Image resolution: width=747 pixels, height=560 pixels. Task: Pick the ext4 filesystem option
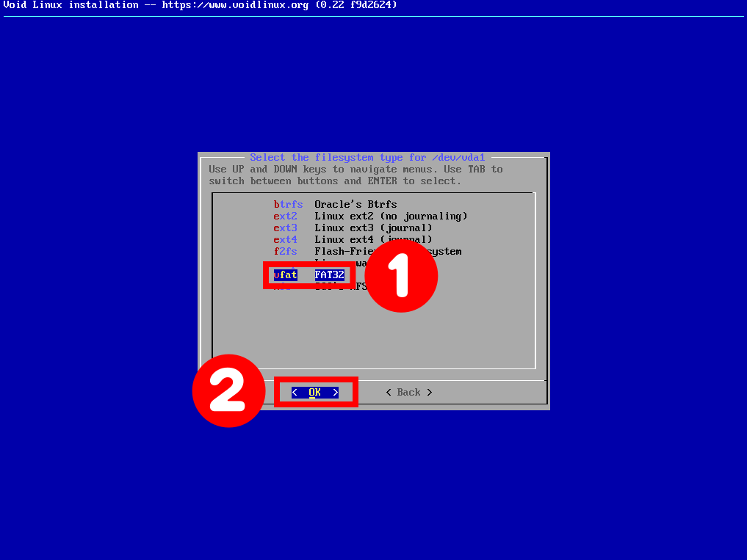coord(353,239)
